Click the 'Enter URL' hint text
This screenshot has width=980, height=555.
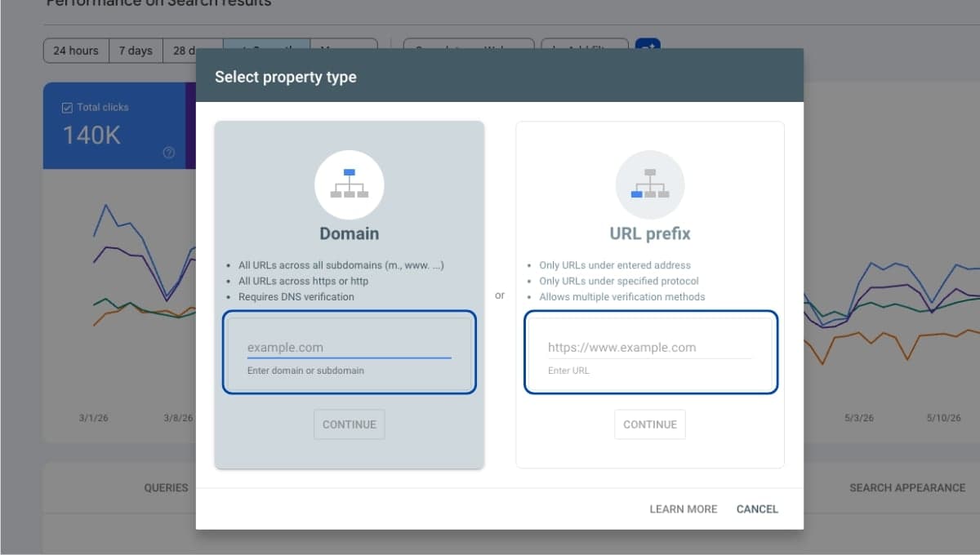pyautogui.click(x=568, y=371)
